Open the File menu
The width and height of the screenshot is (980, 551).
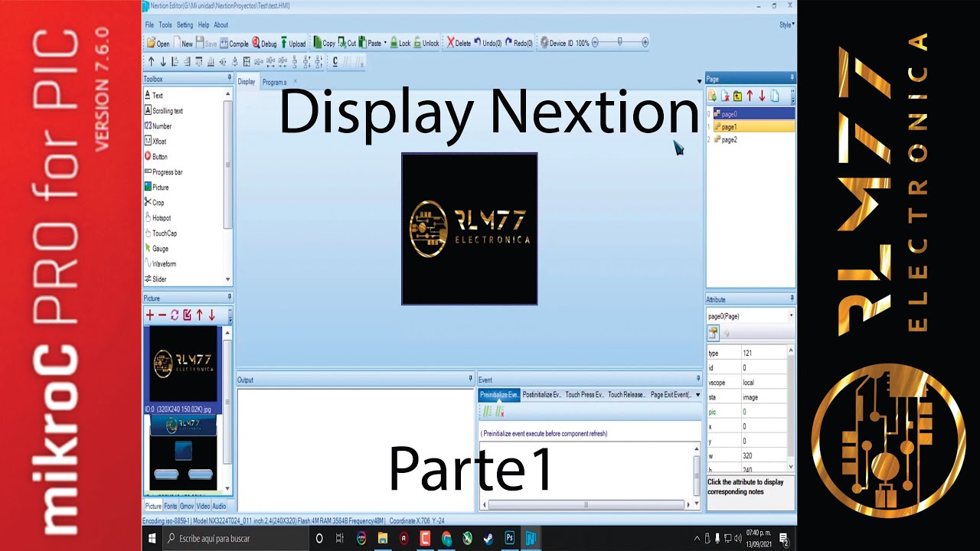click(149, 25)
